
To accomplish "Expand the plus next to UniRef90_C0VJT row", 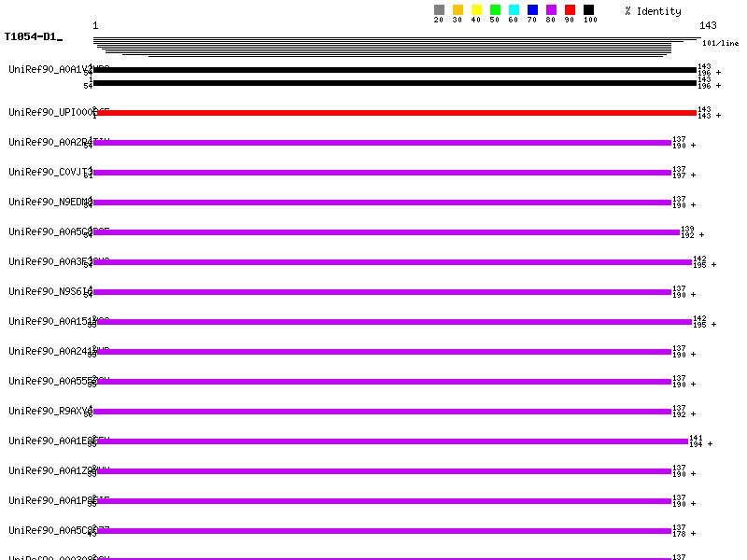I will [694, 175].
